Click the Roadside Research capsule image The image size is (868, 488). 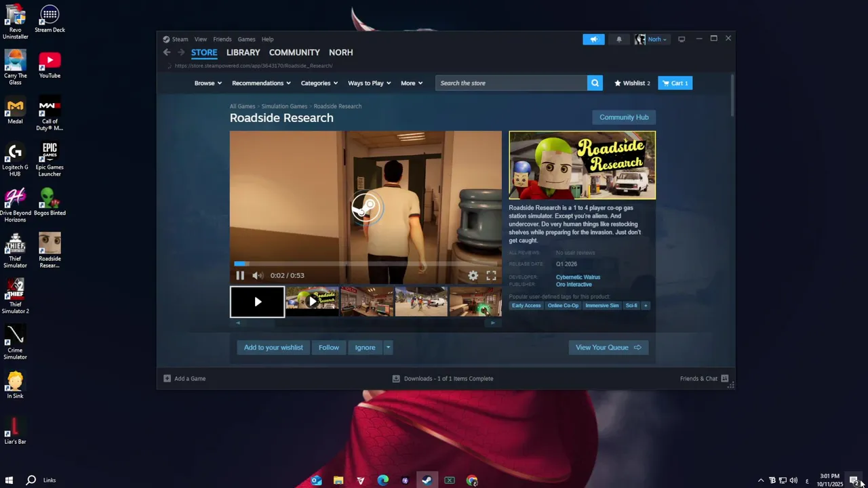(583, 165)
